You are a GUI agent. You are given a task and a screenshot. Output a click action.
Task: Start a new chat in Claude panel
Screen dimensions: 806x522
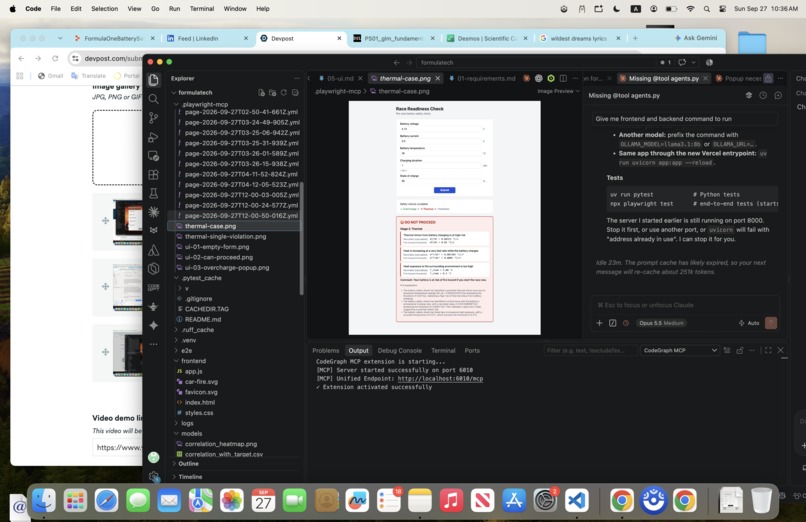point(778,95)
